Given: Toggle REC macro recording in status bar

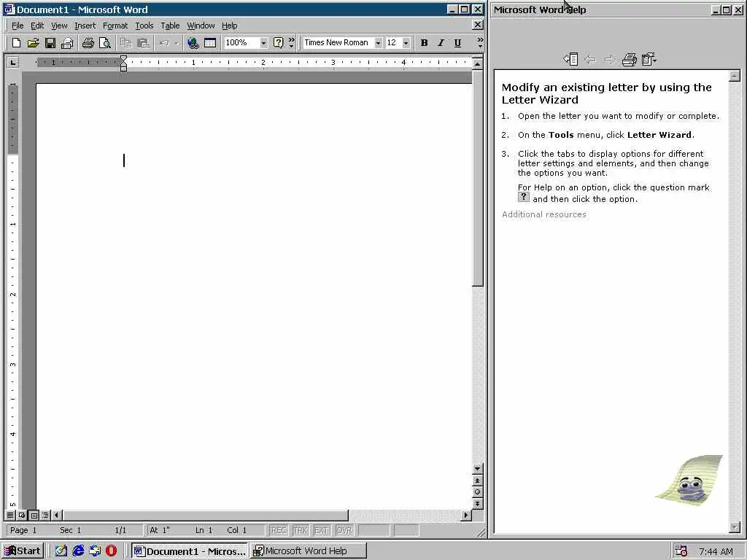Looking at the screenshot, I should point(279,530).
